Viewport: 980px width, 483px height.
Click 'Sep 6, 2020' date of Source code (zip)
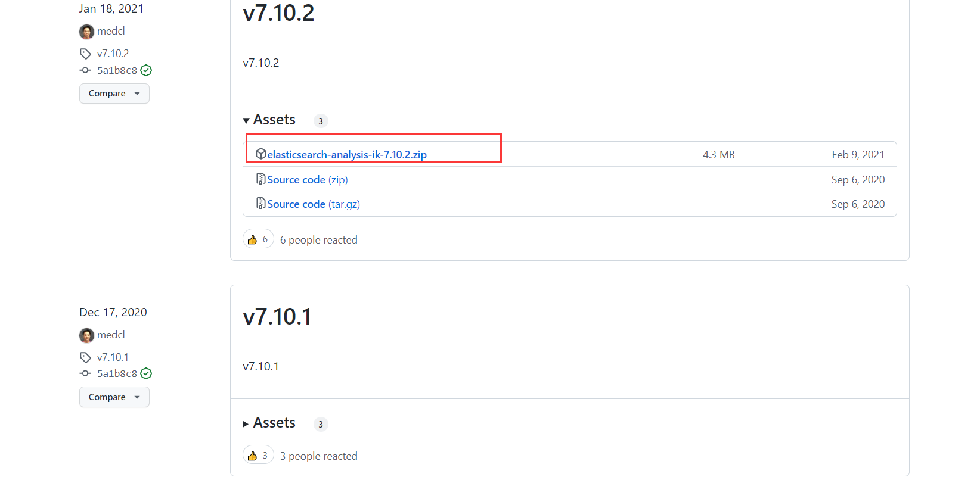point(858,180)
